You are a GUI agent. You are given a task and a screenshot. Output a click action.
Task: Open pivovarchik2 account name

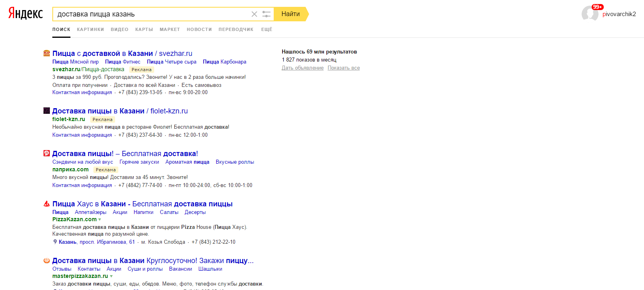pos(619,14)
